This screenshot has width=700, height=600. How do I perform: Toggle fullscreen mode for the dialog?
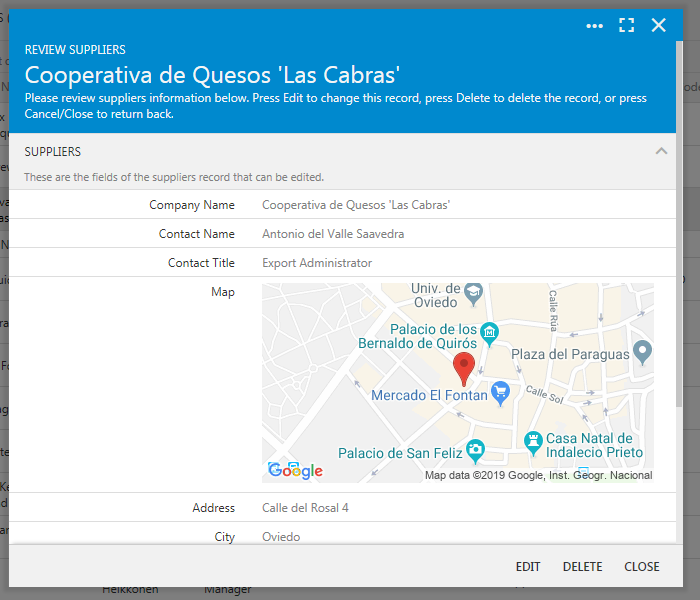626,25
